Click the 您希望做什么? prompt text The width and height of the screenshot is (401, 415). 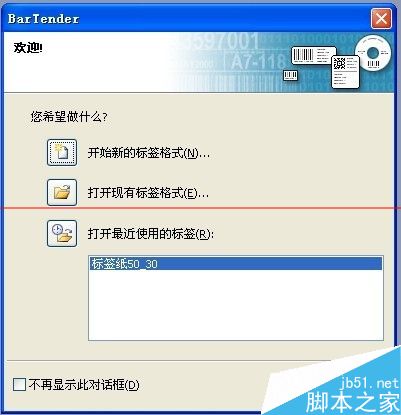coord(69,117)
